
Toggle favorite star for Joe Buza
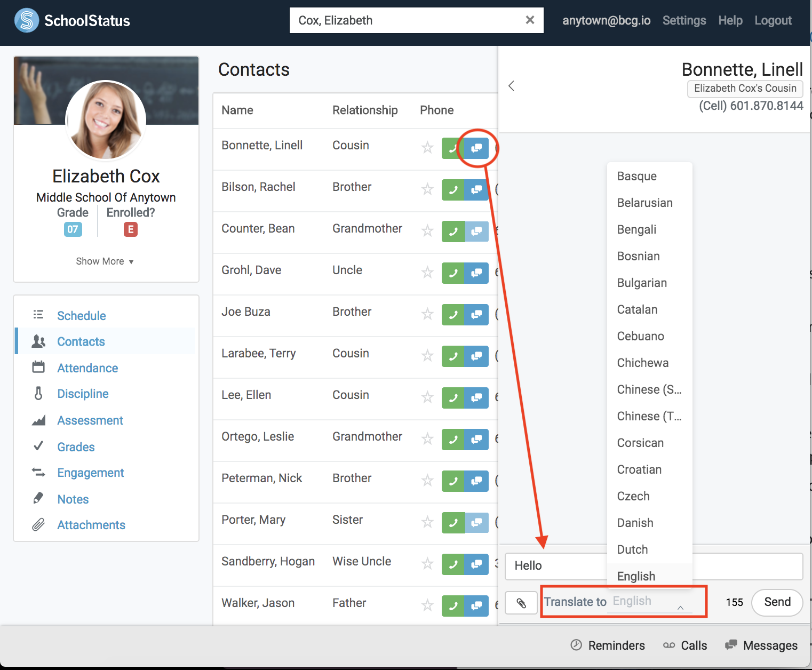tap(427, 314)
